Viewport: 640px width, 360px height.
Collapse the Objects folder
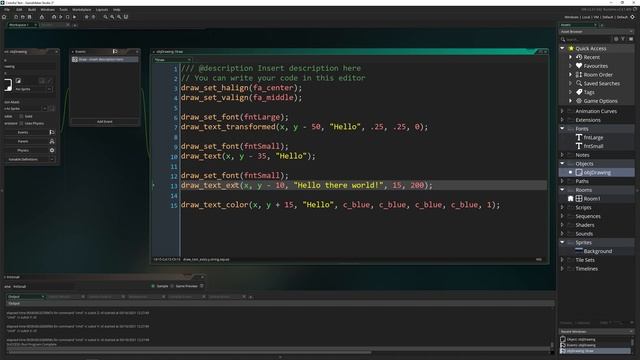pyautogui.click(x=562, y=163)
